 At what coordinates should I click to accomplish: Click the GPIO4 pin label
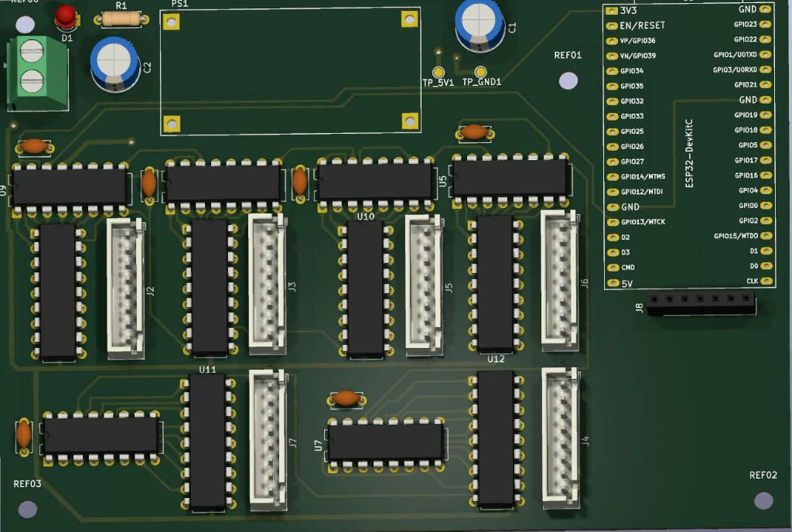pos(748,190)
